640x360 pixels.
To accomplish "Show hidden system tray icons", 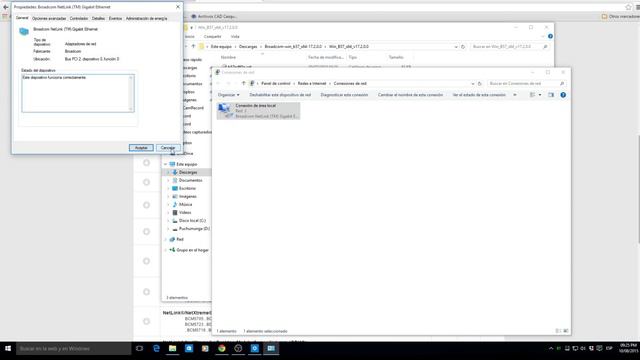I will coord(551,349).
